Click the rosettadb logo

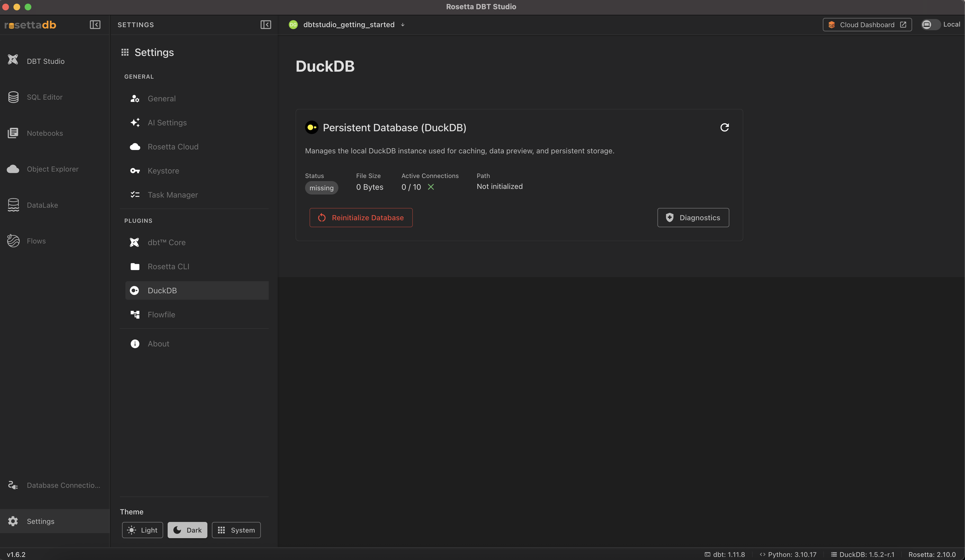(30, 25)
